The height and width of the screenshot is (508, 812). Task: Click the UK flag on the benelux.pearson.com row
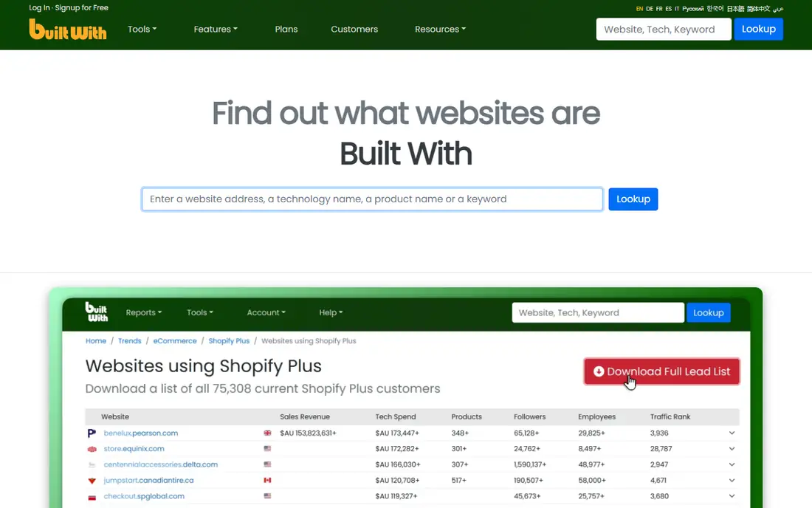click(267, 433)
